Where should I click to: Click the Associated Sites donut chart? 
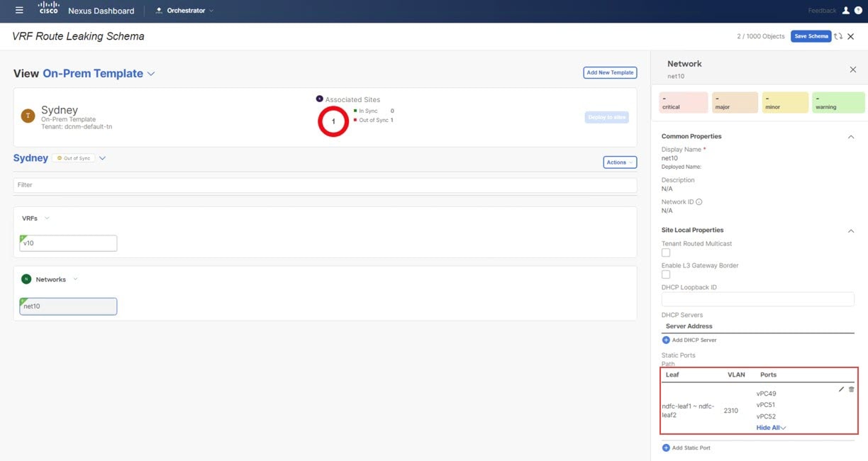pos(333,121)
